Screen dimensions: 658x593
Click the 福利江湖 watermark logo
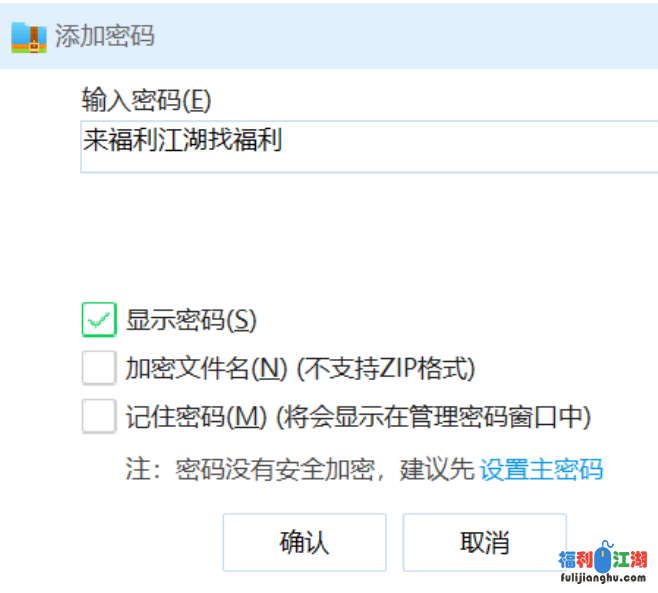[603, 560]
